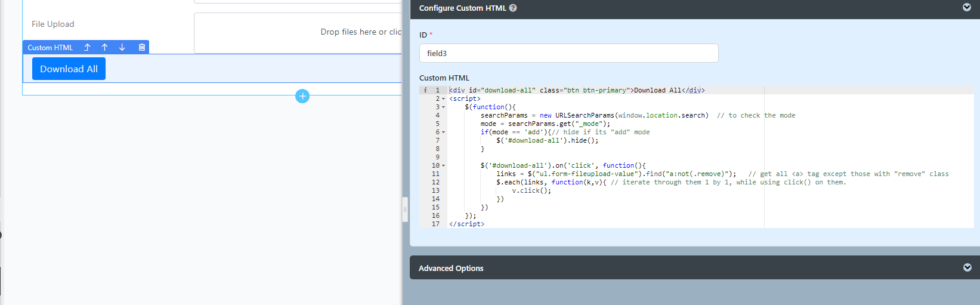Move Custom HTML element to top
This screenshot has width=980, height=305.
point(87,47)
